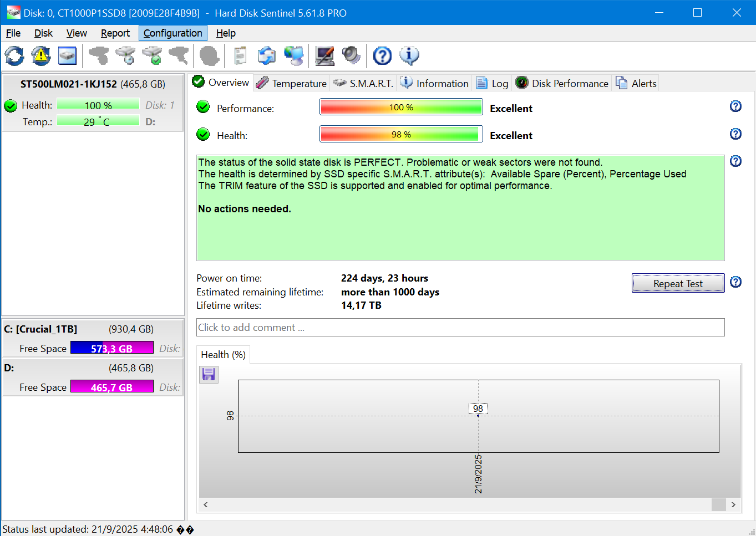Click the monitor with brush configuration icon
This screenshot has height=536, width=756.
click(324, 55)
